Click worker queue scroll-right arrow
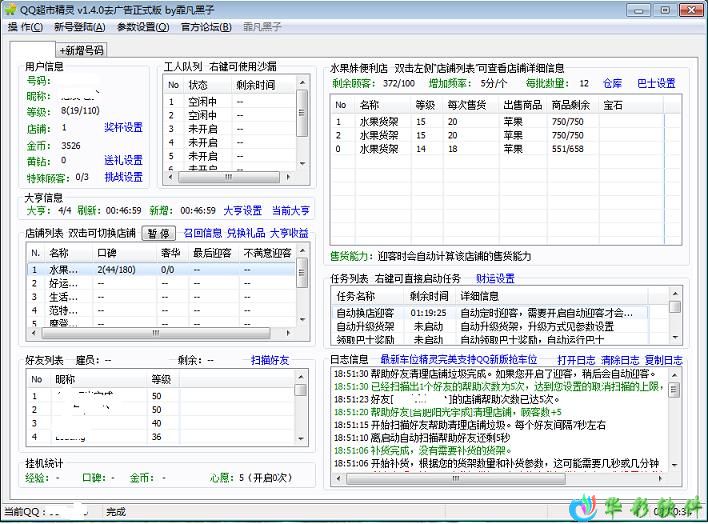This screenshot has width=708, height=524. click(288, 177)
